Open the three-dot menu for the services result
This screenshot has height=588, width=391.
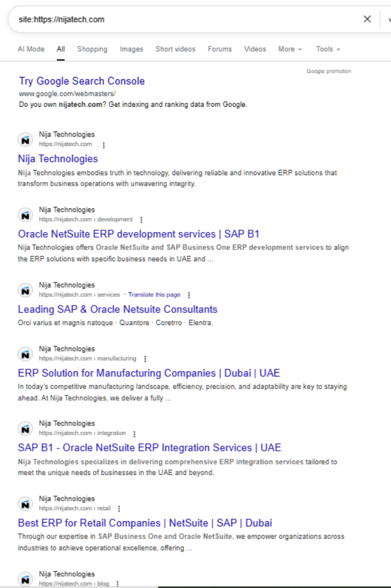pos(189,295)
